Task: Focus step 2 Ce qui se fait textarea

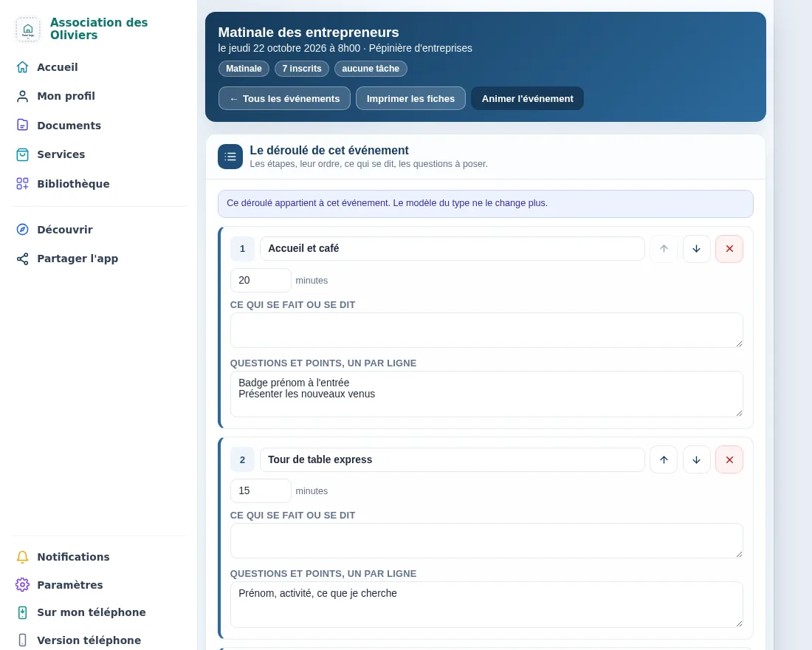Action: 486,541
